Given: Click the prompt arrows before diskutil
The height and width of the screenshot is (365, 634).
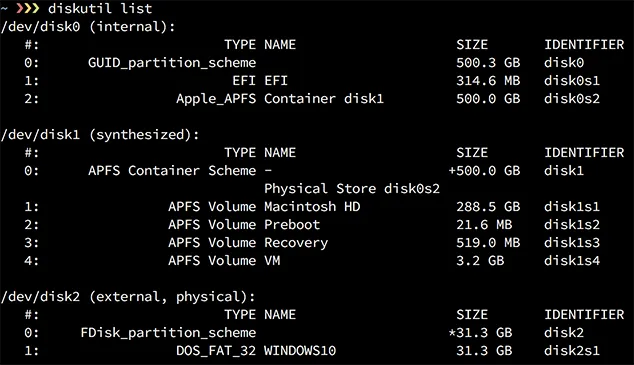Looking at the screenshot, I should point(27,8).
